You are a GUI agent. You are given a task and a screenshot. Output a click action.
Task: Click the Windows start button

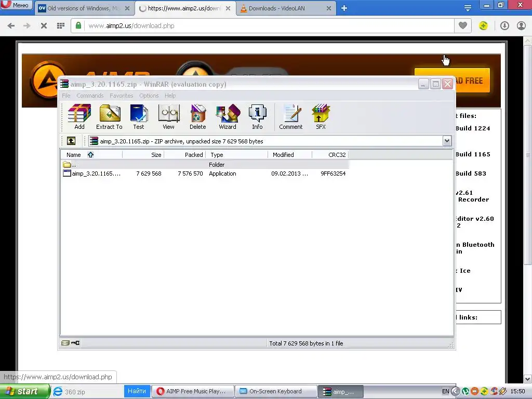[24, 392]
